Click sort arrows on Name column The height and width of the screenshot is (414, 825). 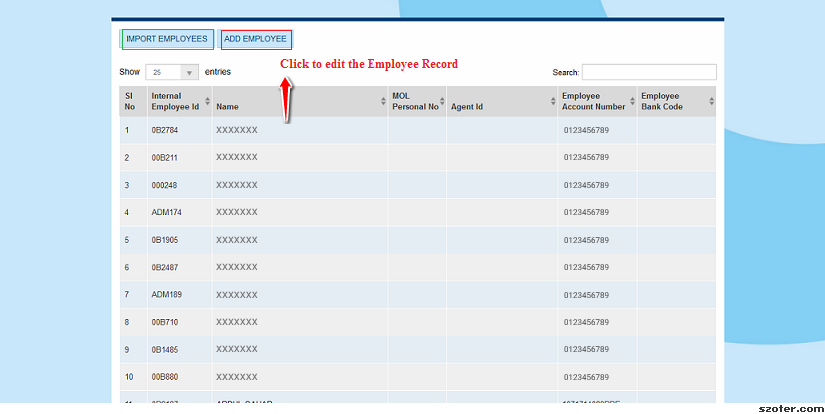coord(383,101)
